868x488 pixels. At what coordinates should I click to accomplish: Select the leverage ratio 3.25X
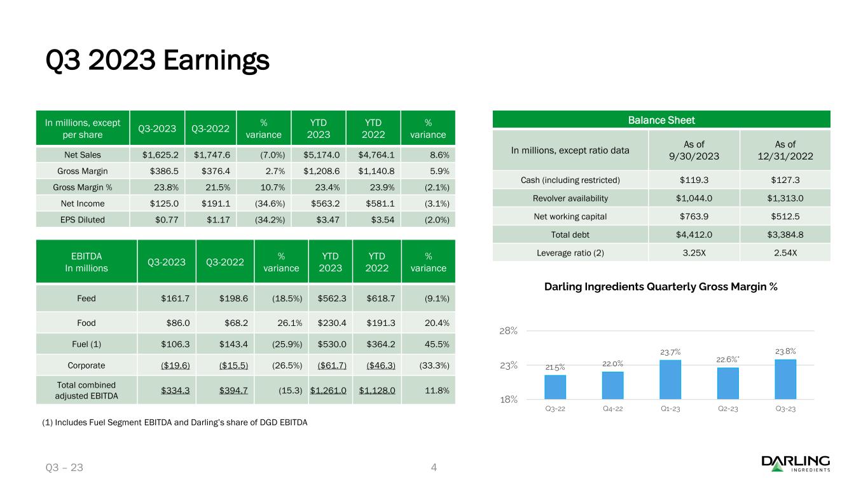[x=694, y=252]
